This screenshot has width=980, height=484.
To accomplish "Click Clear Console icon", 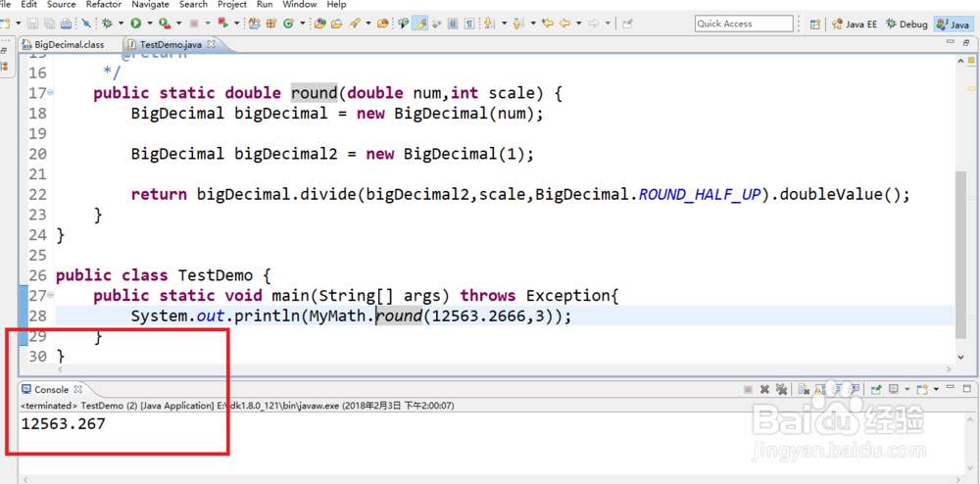I will point(804,389).
